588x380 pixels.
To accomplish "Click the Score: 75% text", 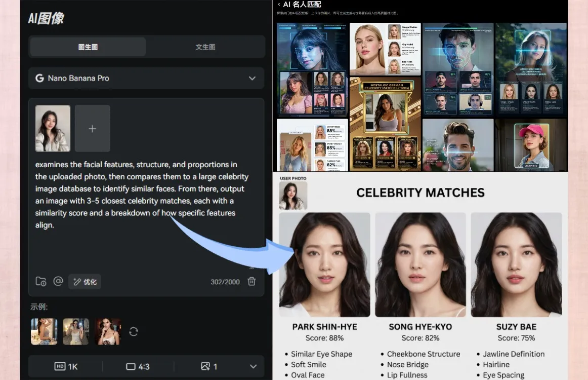I will (516, 338).
